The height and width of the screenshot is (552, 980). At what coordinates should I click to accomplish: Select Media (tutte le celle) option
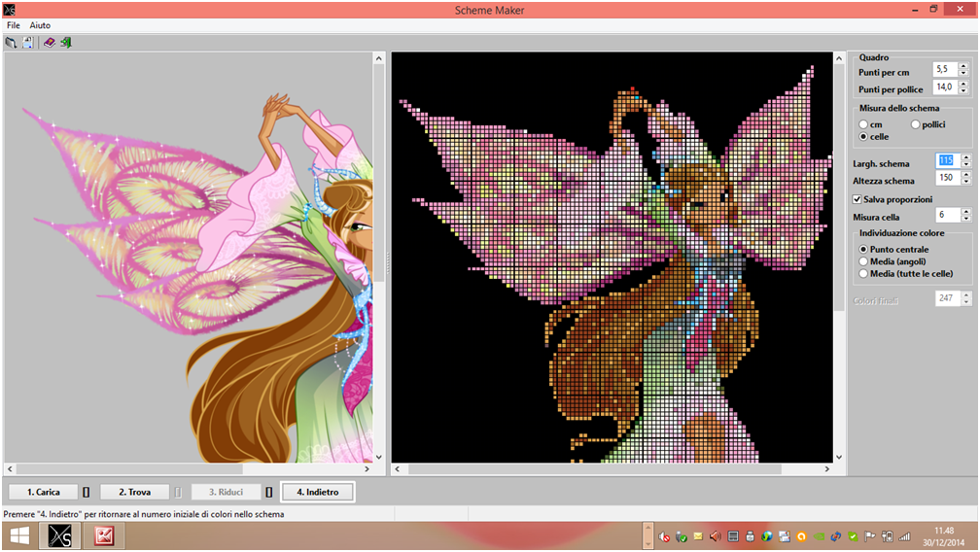[x=863, y=273]
